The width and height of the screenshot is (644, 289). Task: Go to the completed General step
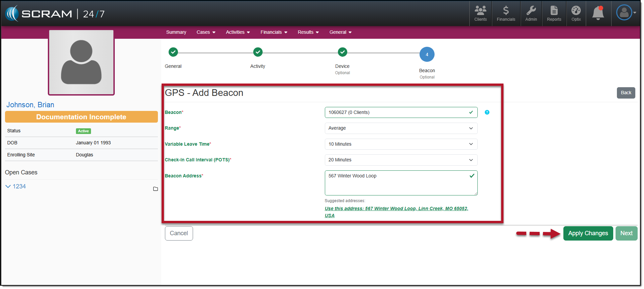point(173,52)
